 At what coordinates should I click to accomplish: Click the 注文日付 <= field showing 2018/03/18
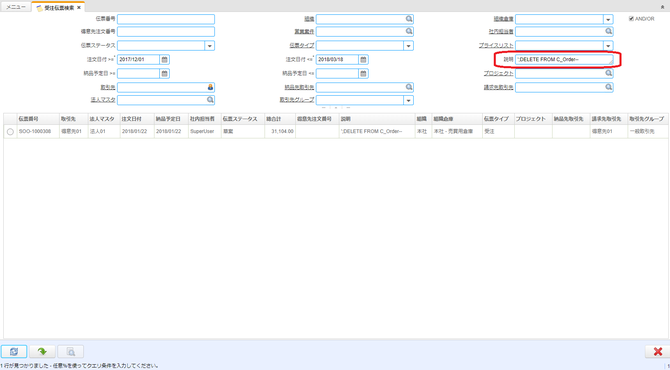(x=337, y=59)
